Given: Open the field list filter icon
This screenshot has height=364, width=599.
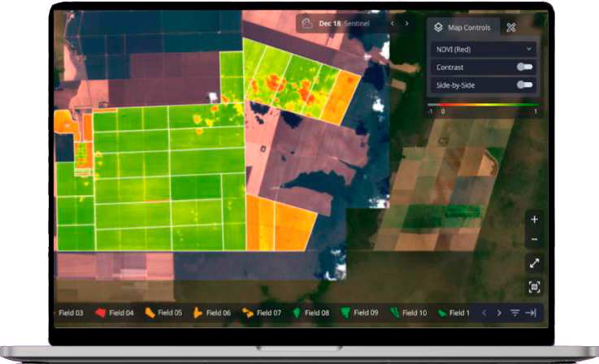Looking at the screenshot, I should tap(514, 313).
